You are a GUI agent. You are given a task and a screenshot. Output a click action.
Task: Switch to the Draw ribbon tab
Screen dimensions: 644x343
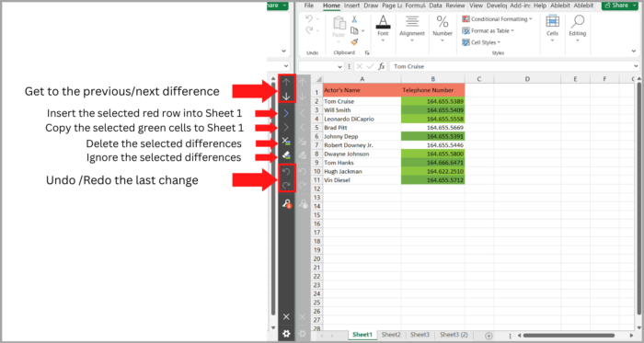pos(371,6)
